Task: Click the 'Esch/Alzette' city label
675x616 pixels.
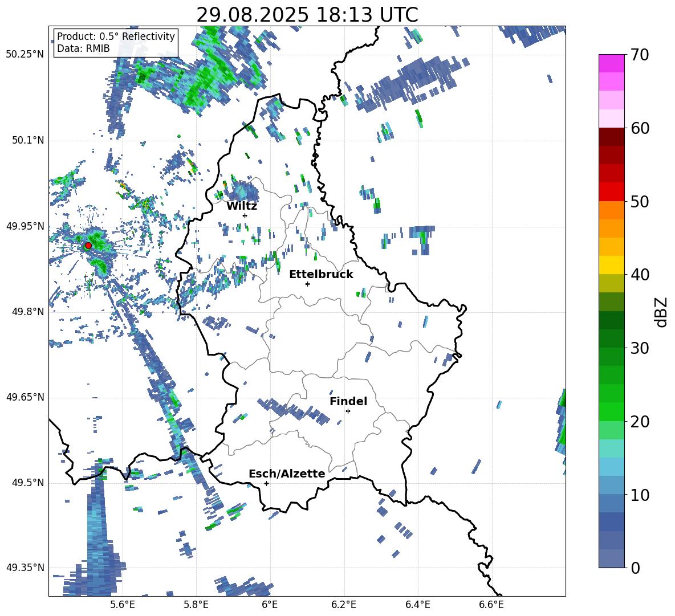Action: 287,474
